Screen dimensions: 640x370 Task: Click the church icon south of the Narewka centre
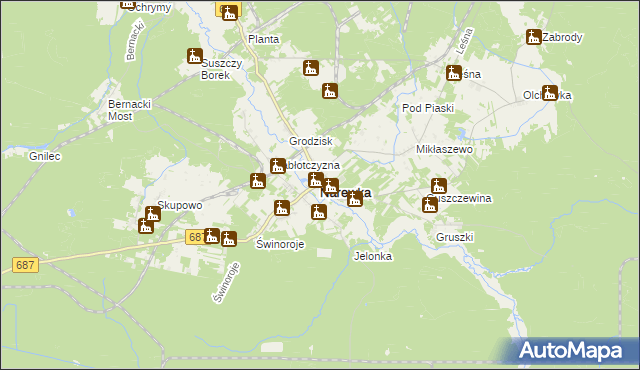tap(319, 212)
